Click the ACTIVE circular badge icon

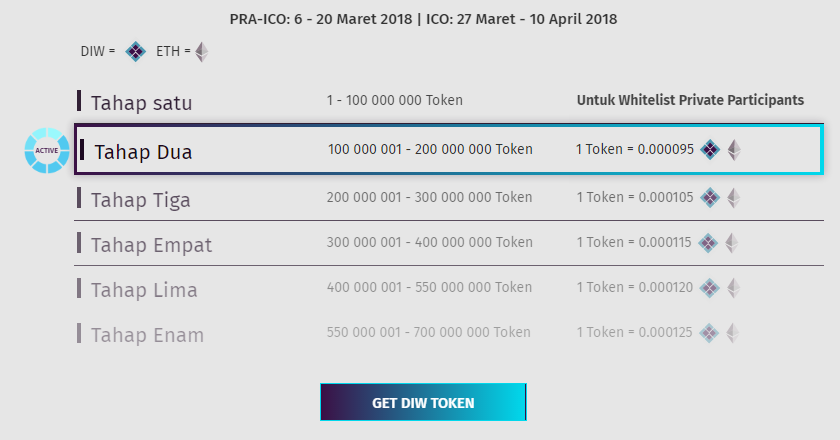(x=47, y=151)
